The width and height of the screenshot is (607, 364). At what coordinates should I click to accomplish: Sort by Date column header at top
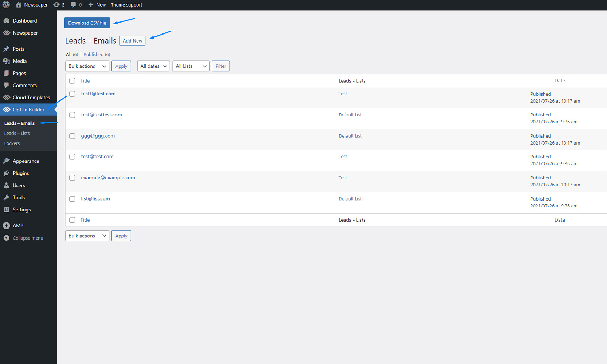tap(560, 80)
